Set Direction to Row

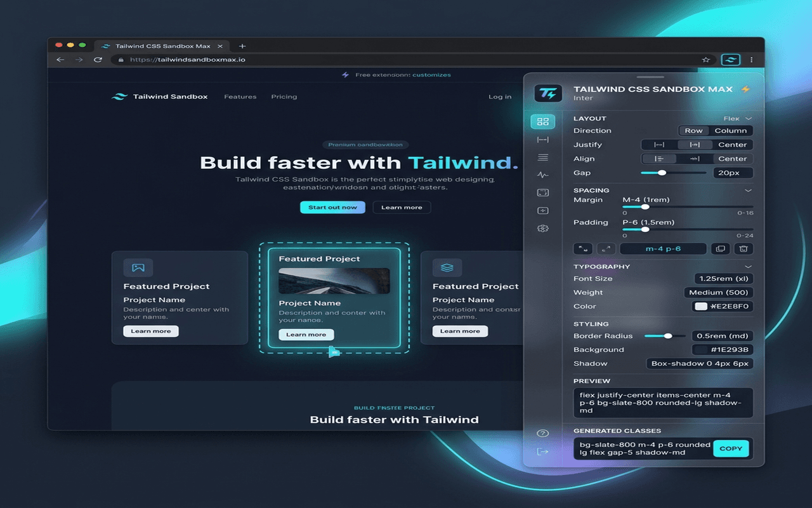693,131
